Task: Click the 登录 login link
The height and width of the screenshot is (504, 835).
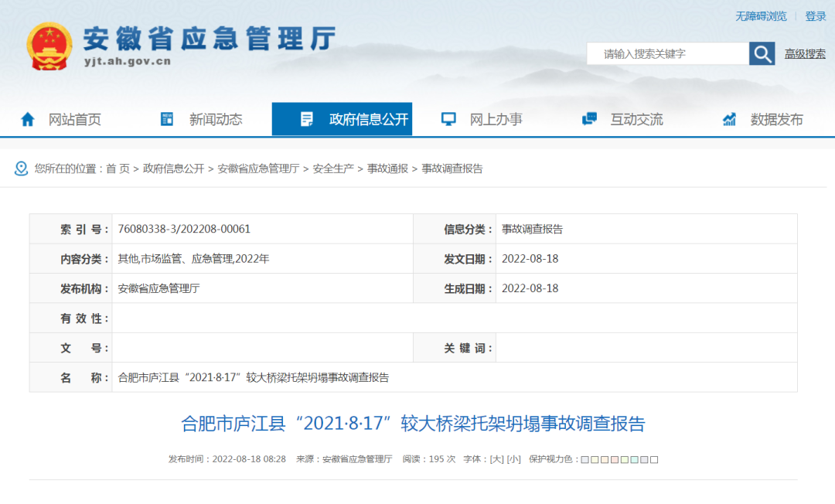Action: [816, 16]
